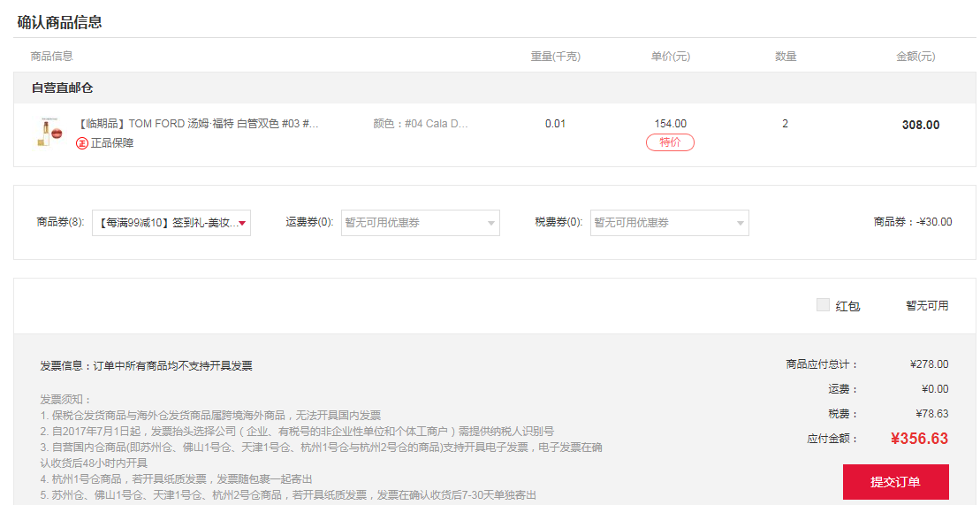Click the 税费 value ¥78.63
Screen dimensions: 980x505
[x=932, y=414]
